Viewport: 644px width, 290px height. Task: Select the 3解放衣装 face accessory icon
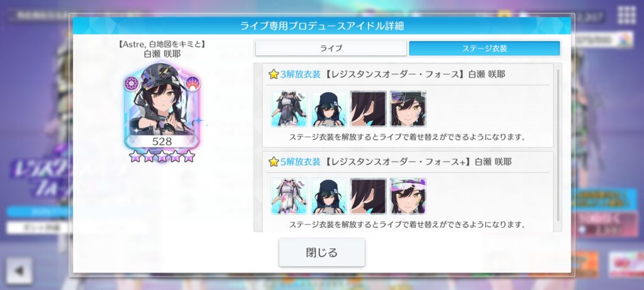408,109
